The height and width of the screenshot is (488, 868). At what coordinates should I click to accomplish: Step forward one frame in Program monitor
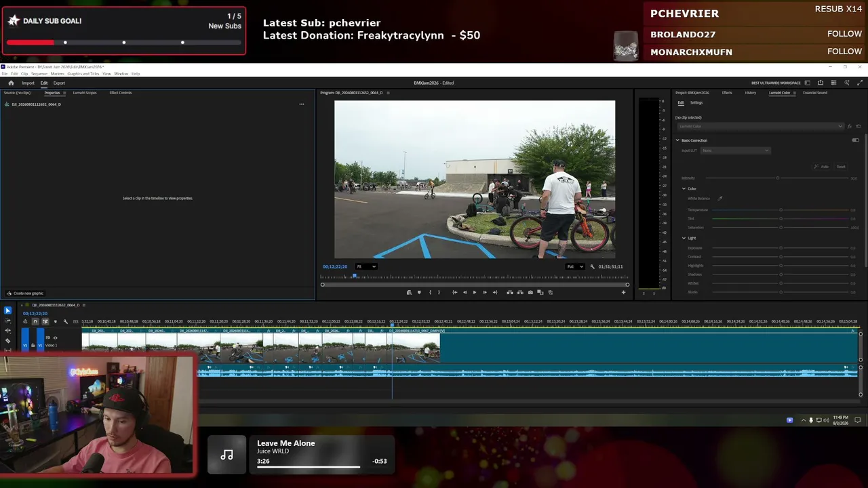484,292
